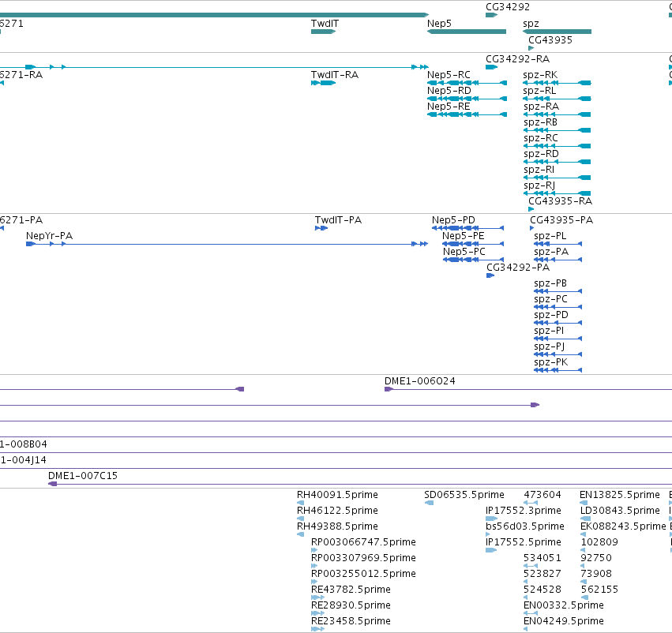Open the spz-RA transcript label

(x=541, y=107)
